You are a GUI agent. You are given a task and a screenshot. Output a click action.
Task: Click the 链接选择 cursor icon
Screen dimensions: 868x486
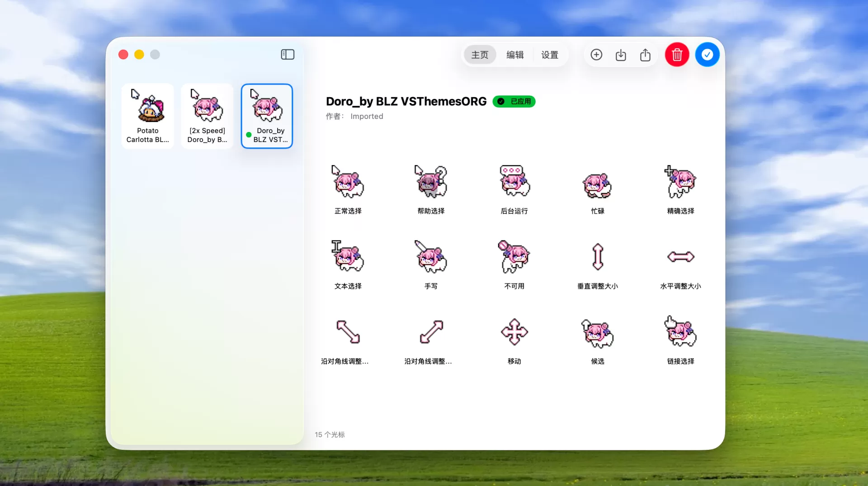tap(680, 332)
